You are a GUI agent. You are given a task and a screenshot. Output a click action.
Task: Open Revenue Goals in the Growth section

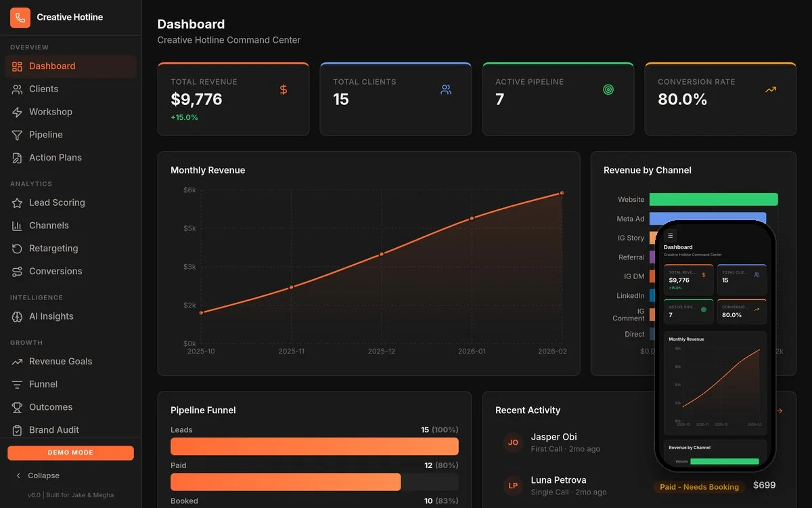(71, 362)
